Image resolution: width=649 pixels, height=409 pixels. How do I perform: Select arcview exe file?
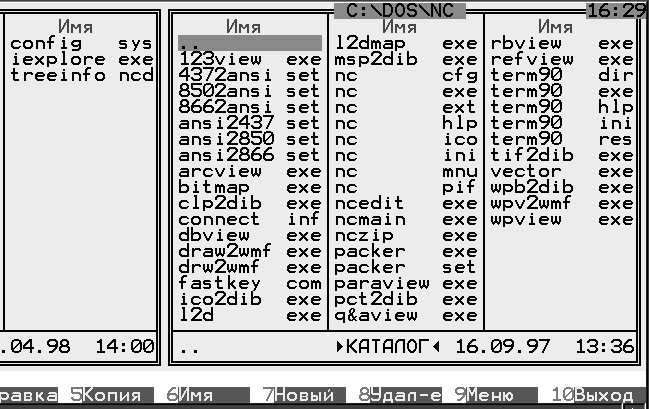click(250, 171)
